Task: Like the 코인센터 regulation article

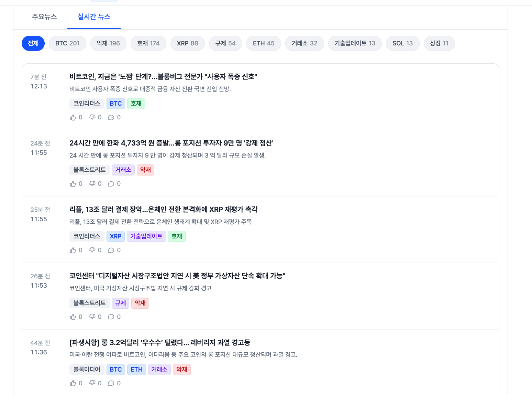Action: pos(73,317)
